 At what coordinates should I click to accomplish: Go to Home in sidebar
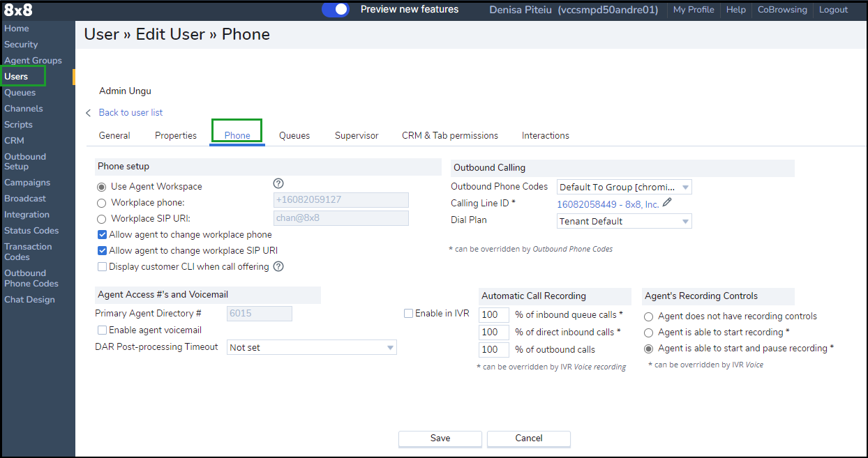click(17, 29)
